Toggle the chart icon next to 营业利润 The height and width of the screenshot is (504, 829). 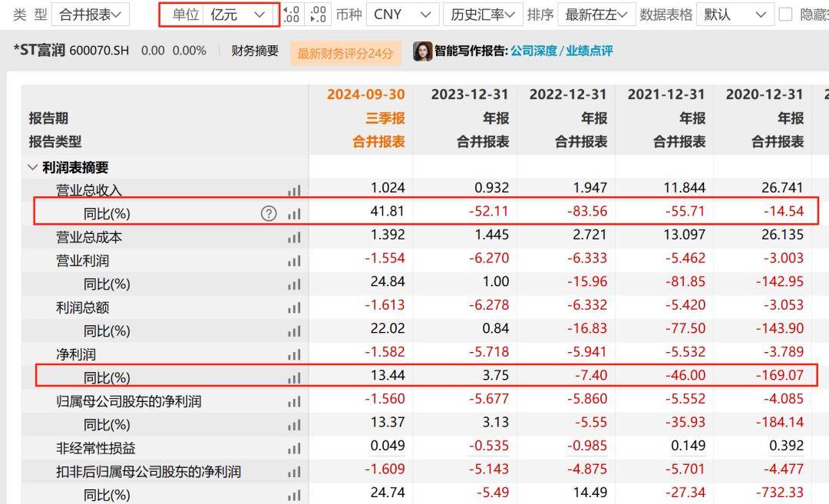294,261
